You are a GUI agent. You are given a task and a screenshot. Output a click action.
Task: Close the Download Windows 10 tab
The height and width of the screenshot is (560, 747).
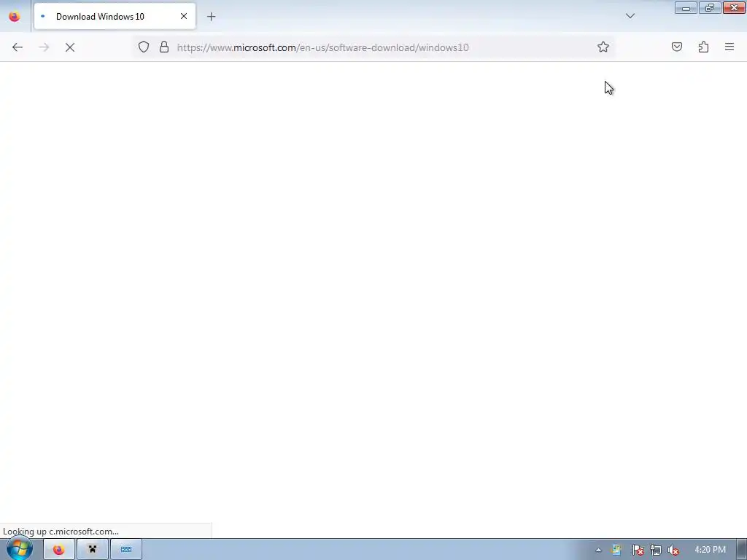click(x=184, y=16)
